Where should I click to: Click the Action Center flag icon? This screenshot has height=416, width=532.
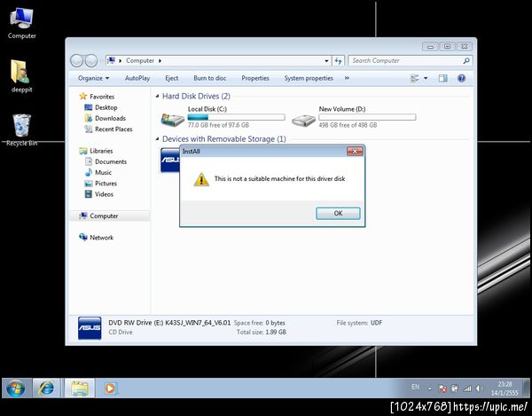pos(442,389)
